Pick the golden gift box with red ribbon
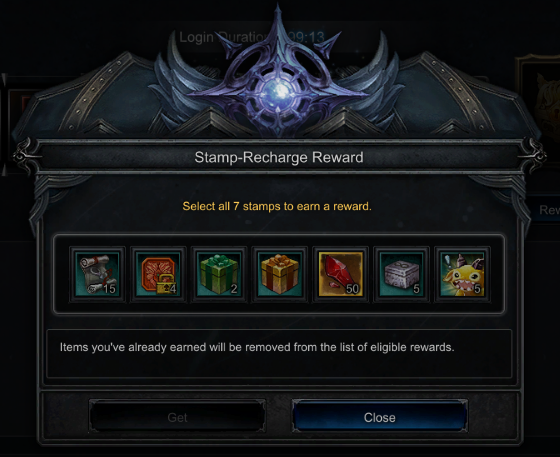560x457 pixels. coord(280,274)
